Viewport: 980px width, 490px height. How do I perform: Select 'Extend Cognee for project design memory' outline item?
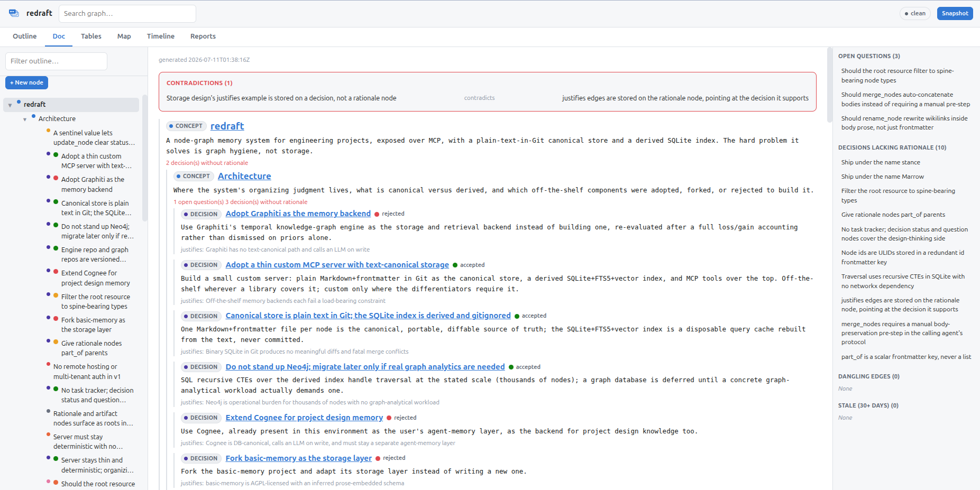(x=95, y=278)
